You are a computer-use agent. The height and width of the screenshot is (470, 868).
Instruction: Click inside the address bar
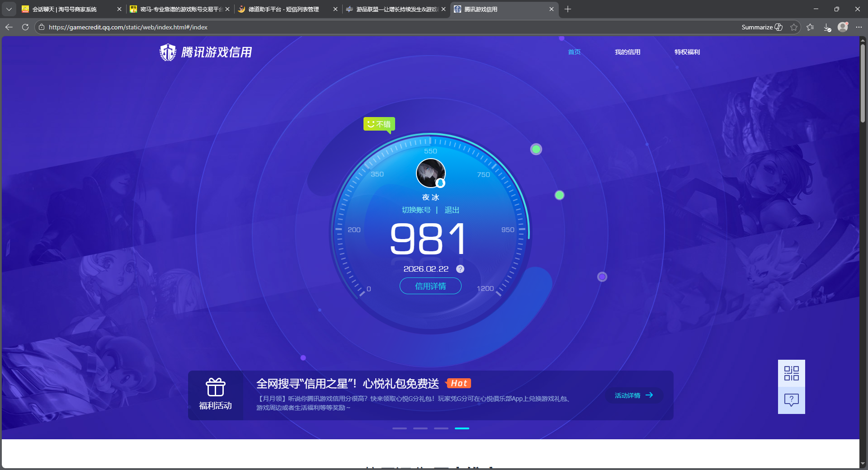[181, 27]
